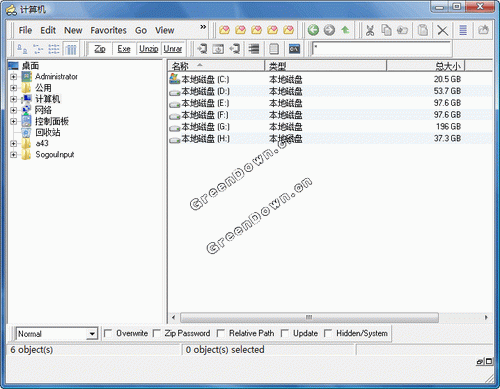The height and width of the screenshot is (389, 500).
Task: Click the 网络 network icon
Action: click(x=26, y=110)
